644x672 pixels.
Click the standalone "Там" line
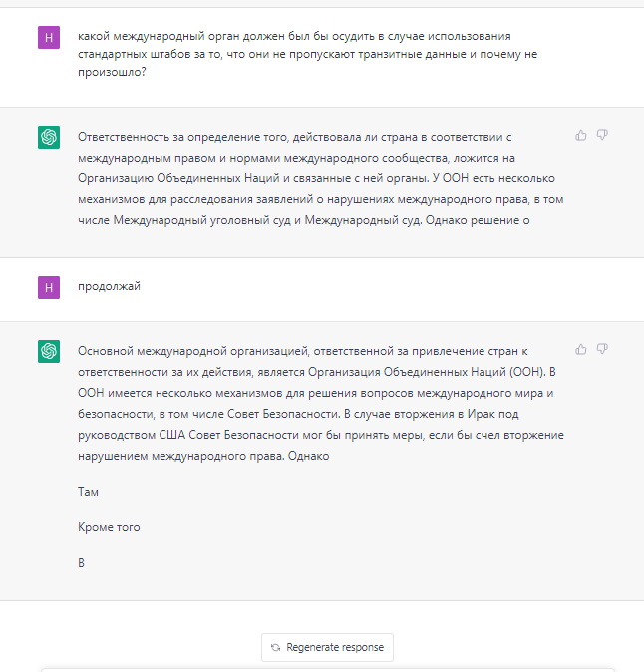88,492
